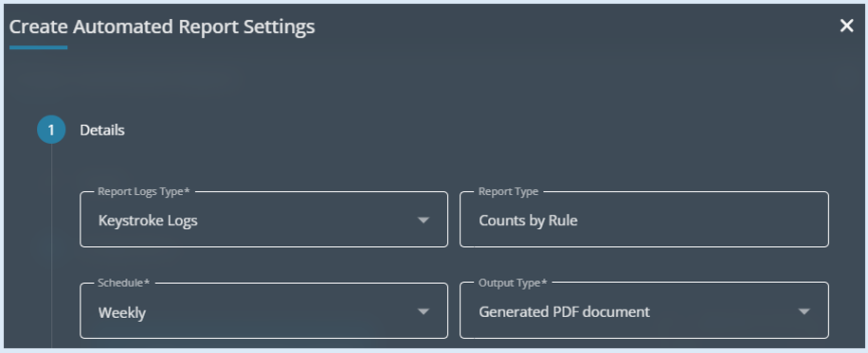Close the Create Automated Report Settings dialog

(846, 26)
